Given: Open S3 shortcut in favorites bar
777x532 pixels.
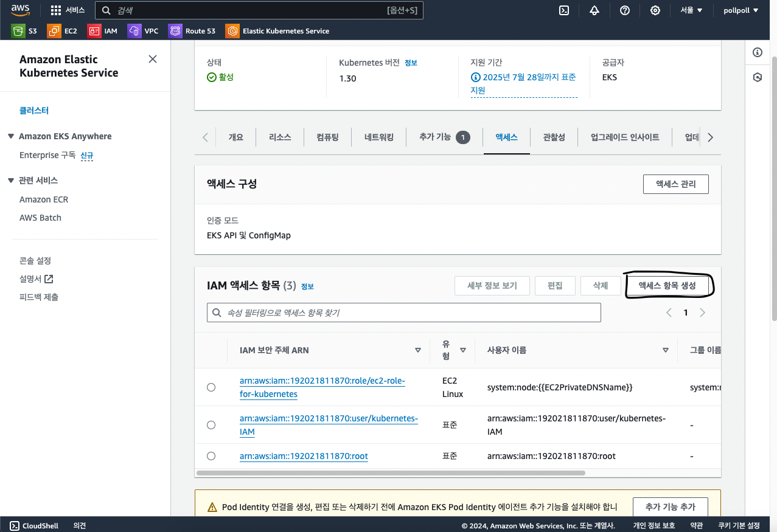Looking at the screenshot, I should tap(25, 31).
